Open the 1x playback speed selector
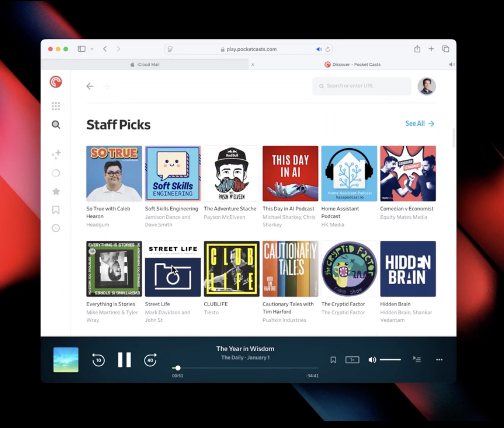504x428 pixels. tap(352, 360)
